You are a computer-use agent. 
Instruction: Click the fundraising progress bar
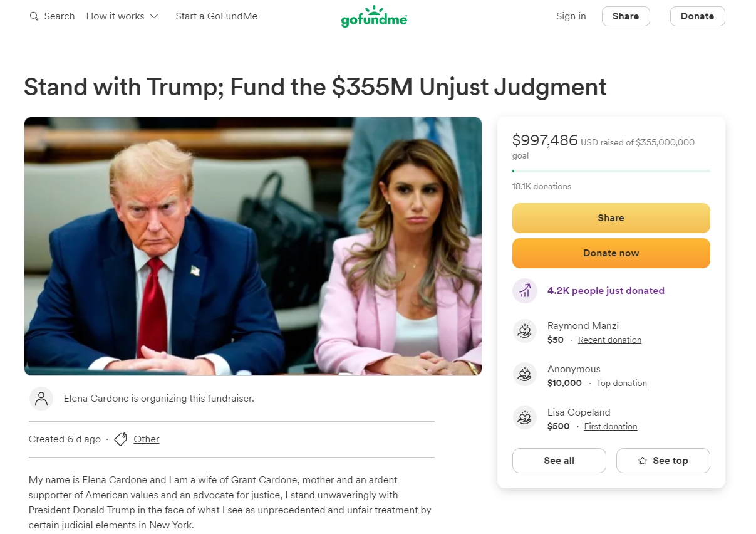point(611,171)
